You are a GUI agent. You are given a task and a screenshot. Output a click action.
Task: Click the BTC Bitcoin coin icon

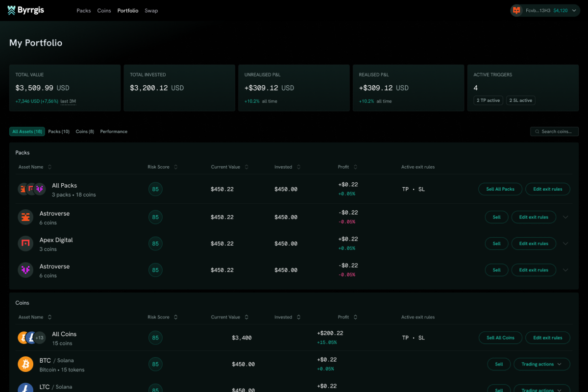25,364
